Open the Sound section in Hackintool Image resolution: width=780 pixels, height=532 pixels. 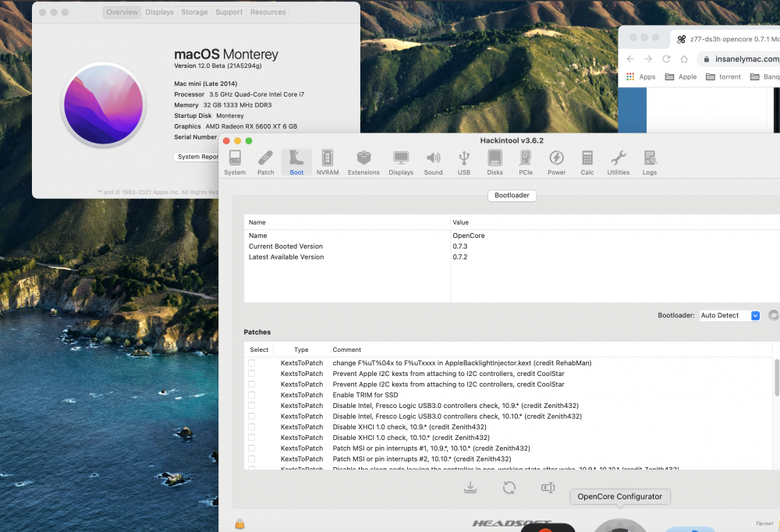[433, 163]
